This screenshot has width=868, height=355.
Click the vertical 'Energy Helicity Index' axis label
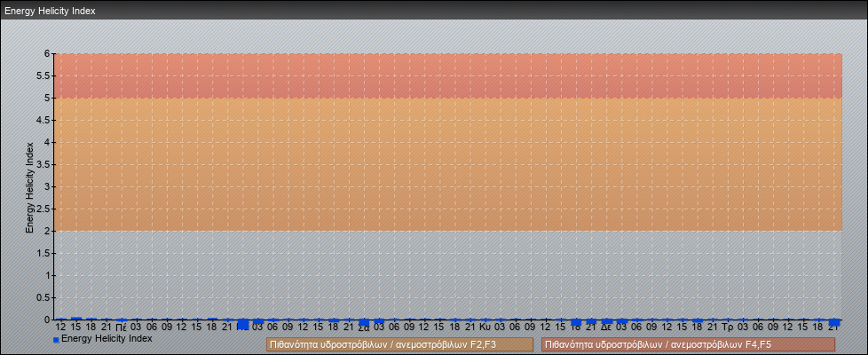29,186
